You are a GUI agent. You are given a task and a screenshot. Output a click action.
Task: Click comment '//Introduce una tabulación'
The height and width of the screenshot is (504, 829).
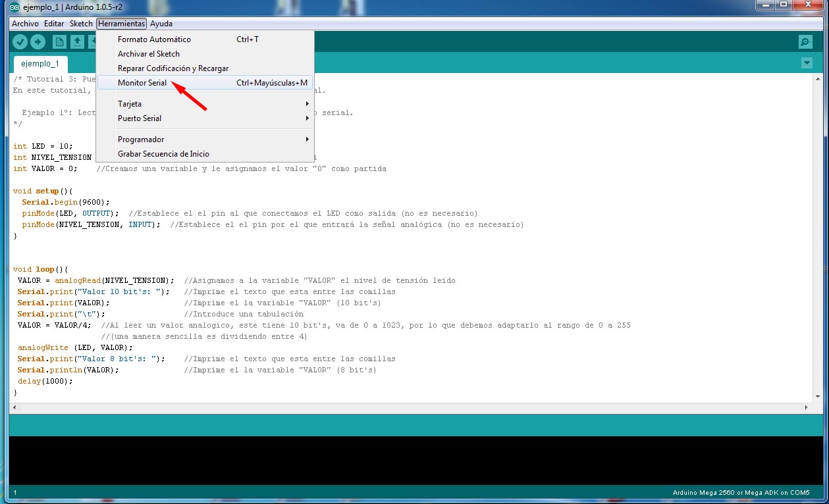[244, 314]
